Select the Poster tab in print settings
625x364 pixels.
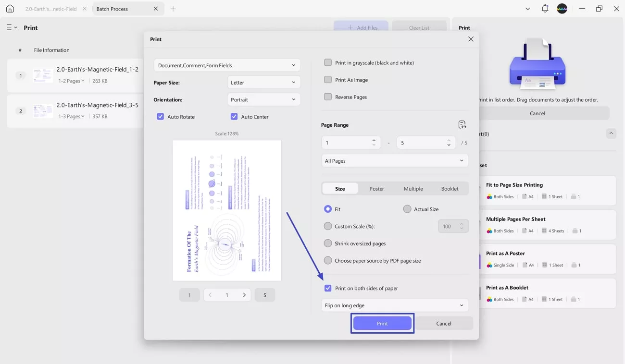click(x=376, y=188)
